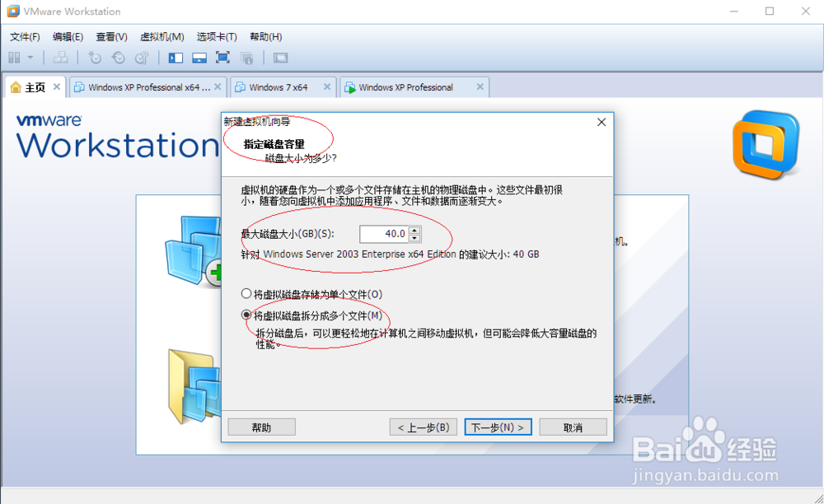Switch to Windows XP Professional x64 tab
Screen dimensions: 824x504
coord(148,87)
